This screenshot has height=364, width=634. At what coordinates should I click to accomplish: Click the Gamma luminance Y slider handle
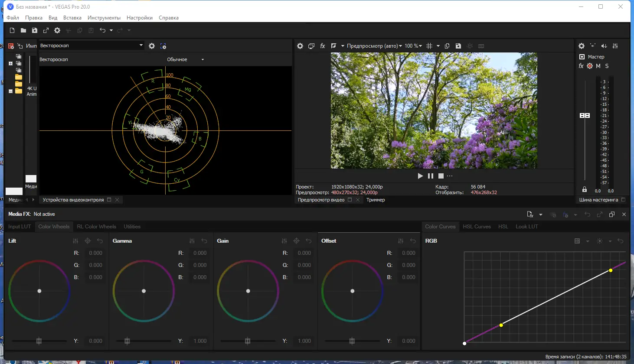click(x=127, y=341)
